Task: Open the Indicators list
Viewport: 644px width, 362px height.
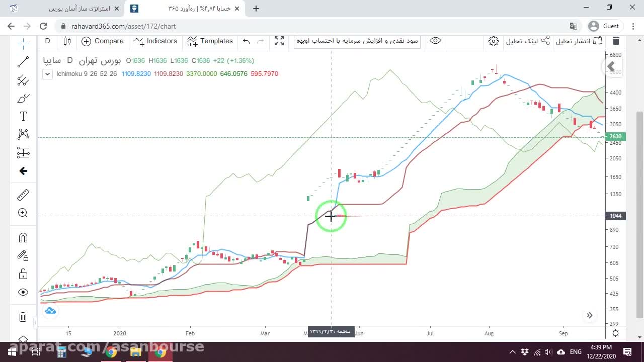Action: (155, 41)
